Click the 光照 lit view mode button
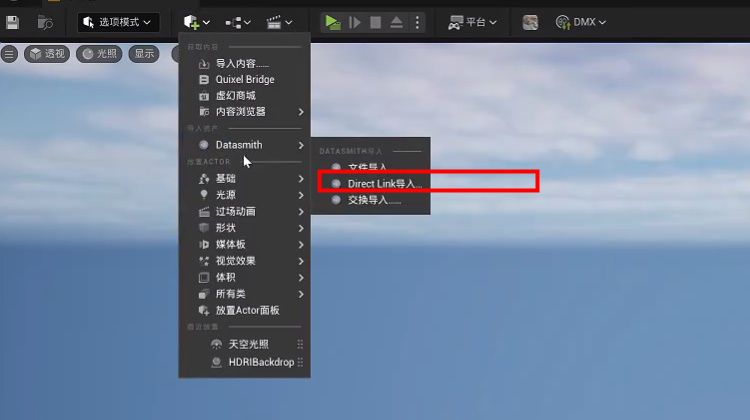Screen dimensions: 750x420 tap(98, 54)
